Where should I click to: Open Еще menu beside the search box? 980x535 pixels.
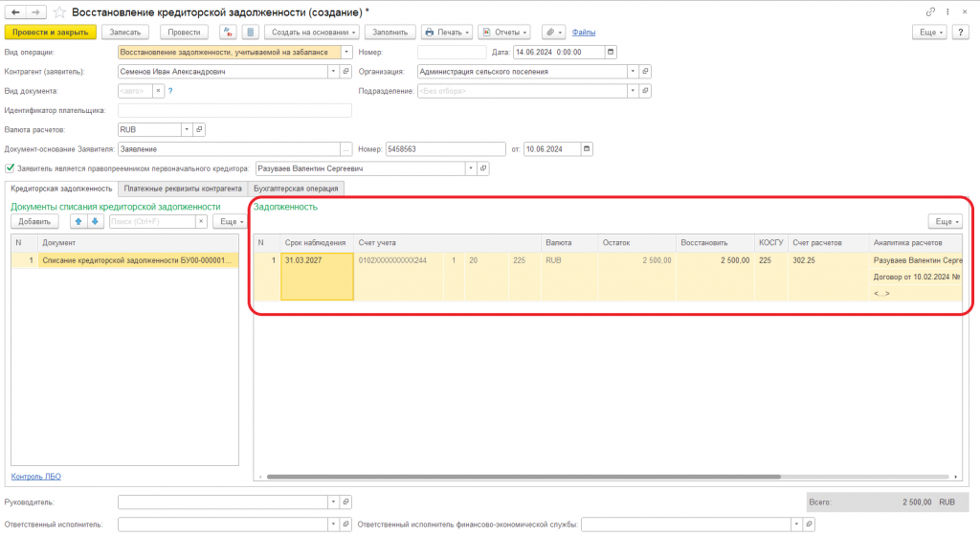pos(230,221)
